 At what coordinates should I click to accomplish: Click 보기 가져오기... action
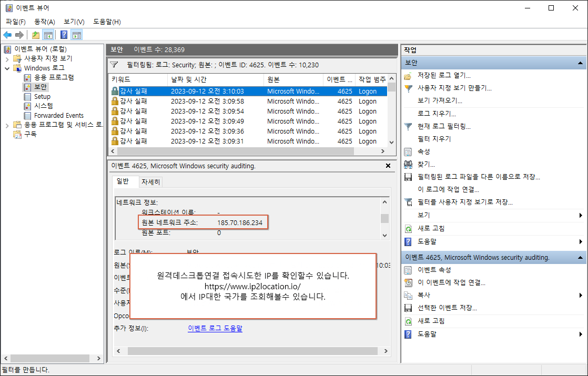[x=440, y=101]
